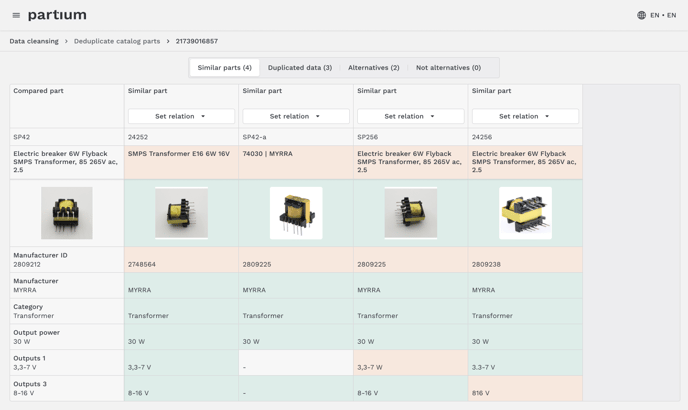Click the 'Compared part' column header
Viewport: 688px width, 410px height.
38,91
